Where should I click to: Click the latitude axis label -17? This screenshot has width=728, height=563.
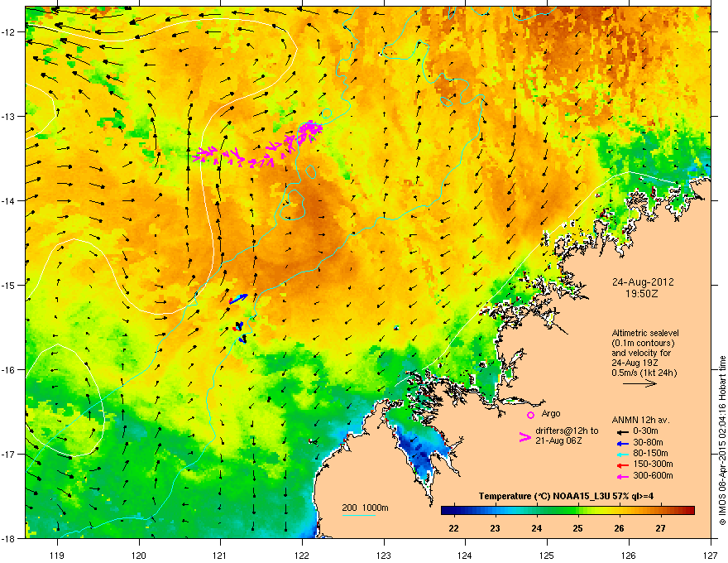tap(8, 454)
